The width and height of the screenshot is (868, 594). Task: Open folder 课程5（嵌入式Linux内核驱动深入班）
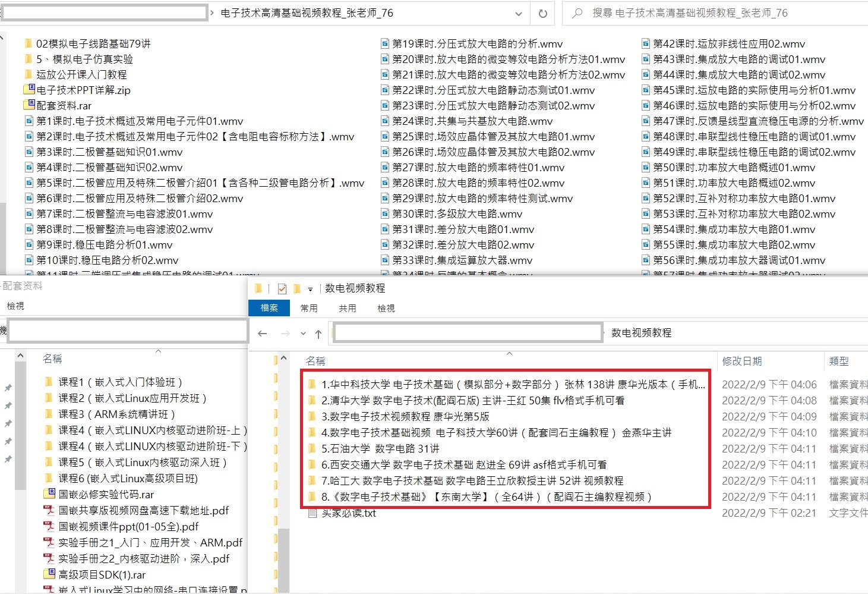(x=135, y=462)
